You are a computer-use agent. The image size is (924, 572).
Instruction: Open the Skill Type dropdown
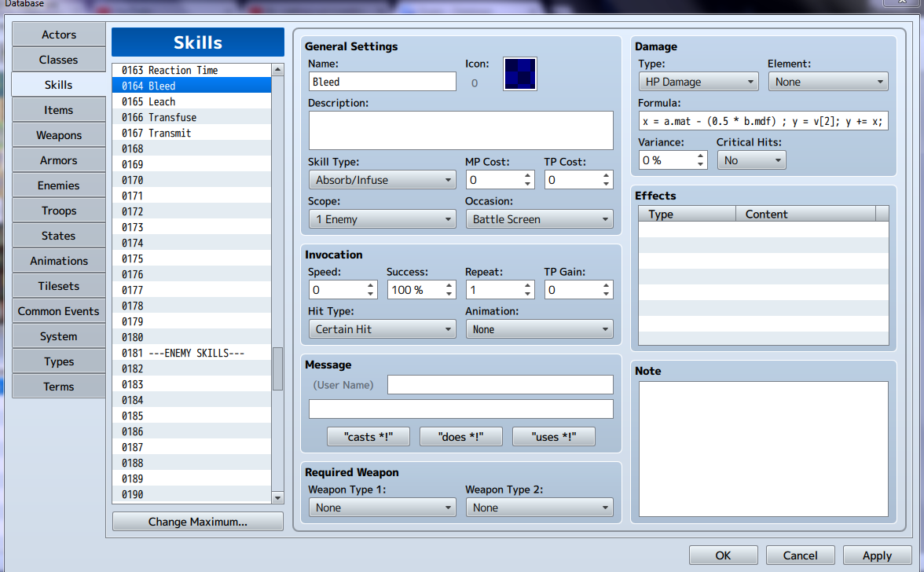382,179
